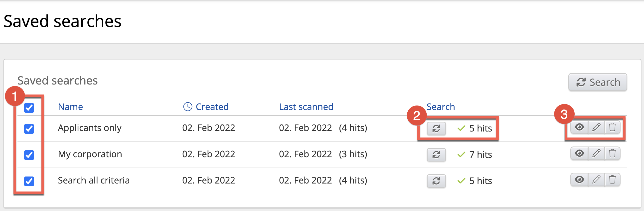View the My corporation search results

tap(579, 153)
